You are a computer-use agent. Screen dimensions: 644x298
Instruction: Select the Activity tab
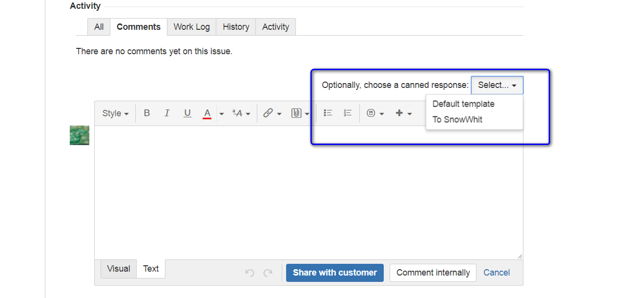pyautogui.click(x=276, y=27)
